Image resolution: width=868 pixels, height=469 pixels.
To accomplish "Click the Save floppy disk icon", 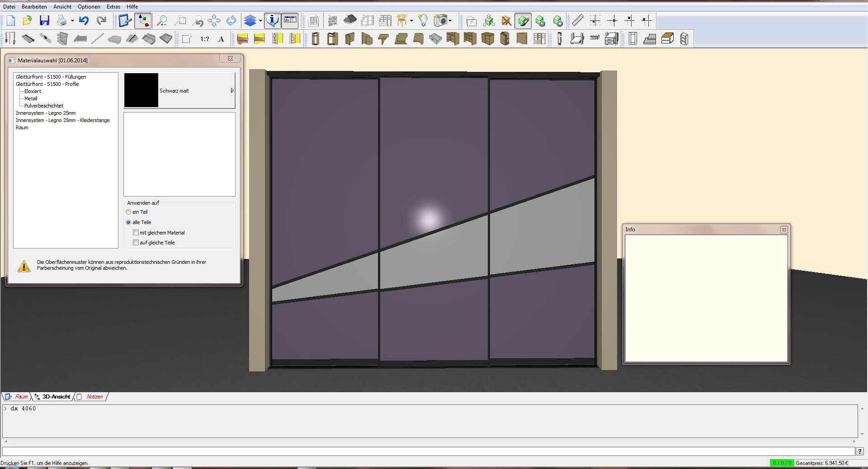I will (x=44, y=21).
